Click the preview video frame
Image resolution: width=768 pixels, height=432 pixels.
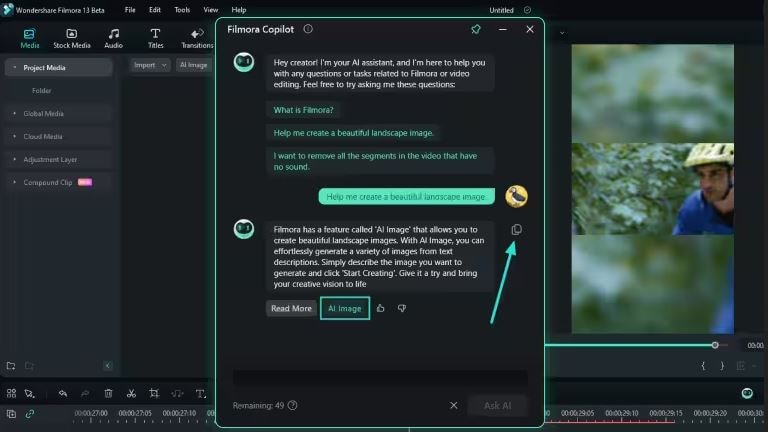(x=652, y=189)
